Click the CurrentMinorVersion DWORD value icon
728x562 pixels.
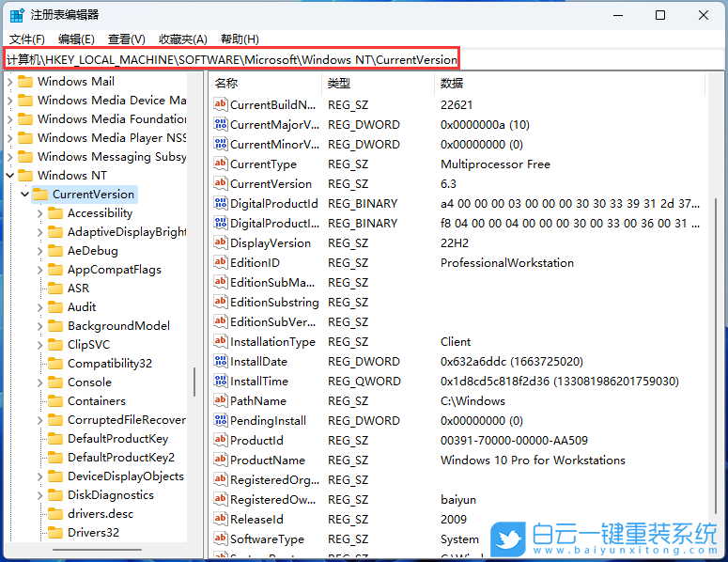[221, 144]
